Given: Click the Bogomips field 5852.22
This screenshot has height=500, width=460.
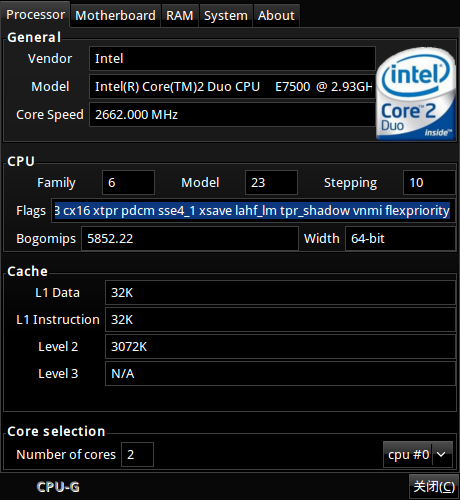Looking at the screenshot, I should [x=190, y=239].
